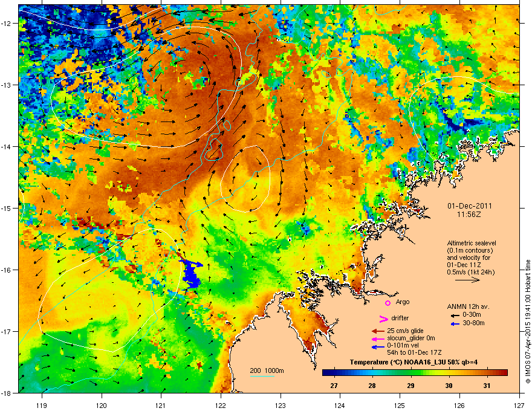Click the latitude axis label -12
532x411 pixels.
(x=7, y=24)
